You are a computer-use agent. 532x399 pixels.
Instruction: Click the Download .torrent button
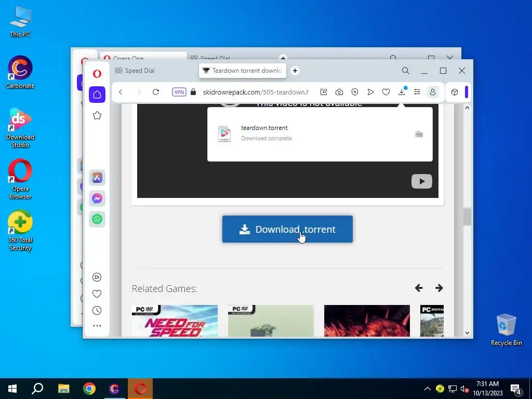pos(287,229)
